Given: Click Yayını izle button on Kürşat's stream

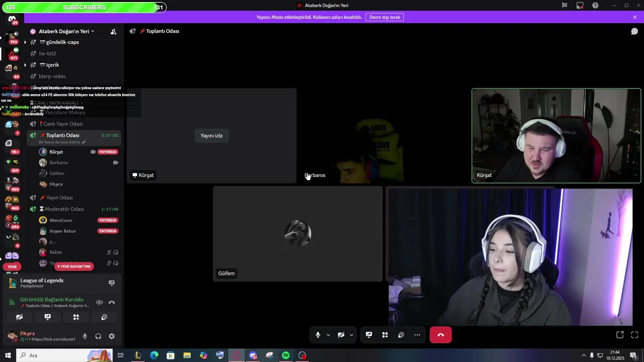Looking at the screenshot, I should (211, 136).
